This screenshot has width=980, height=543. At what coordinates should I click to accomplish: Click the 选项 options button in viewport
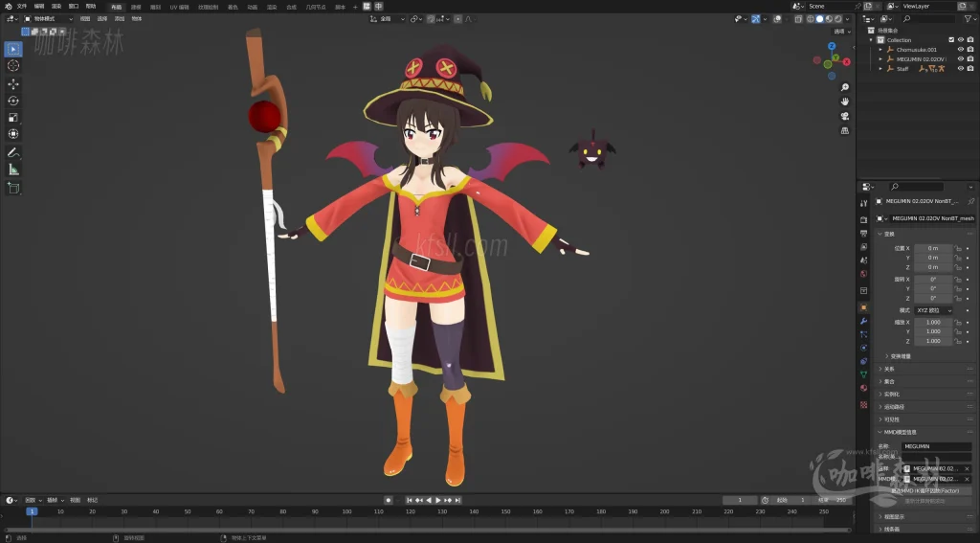(x=842, y=32)
